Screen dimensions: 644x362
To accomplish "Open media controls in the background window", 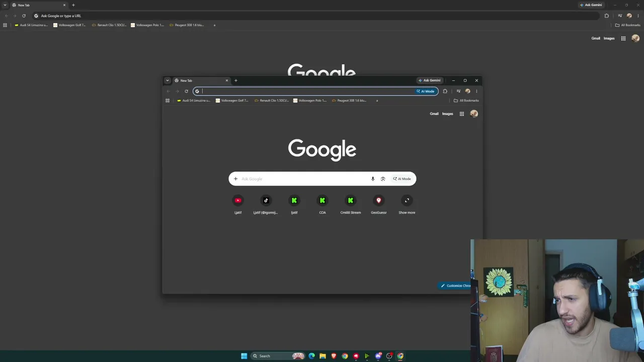I will (x=620, y=16).
